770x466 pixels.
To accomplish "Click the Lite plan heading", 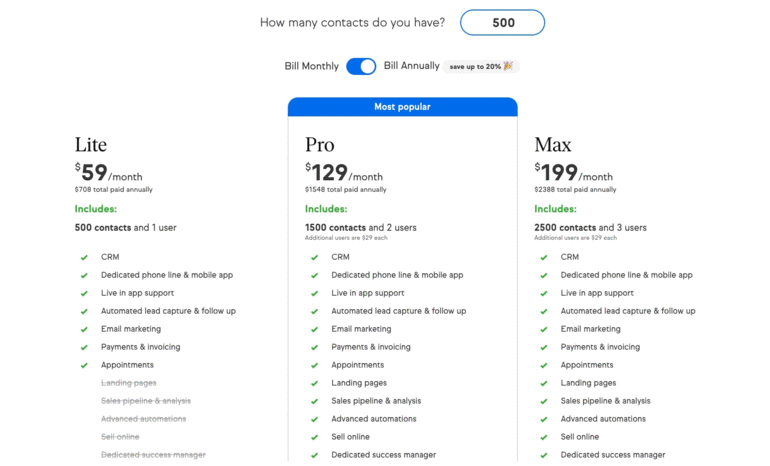I will pyautogui.click(x=91, y=145).
